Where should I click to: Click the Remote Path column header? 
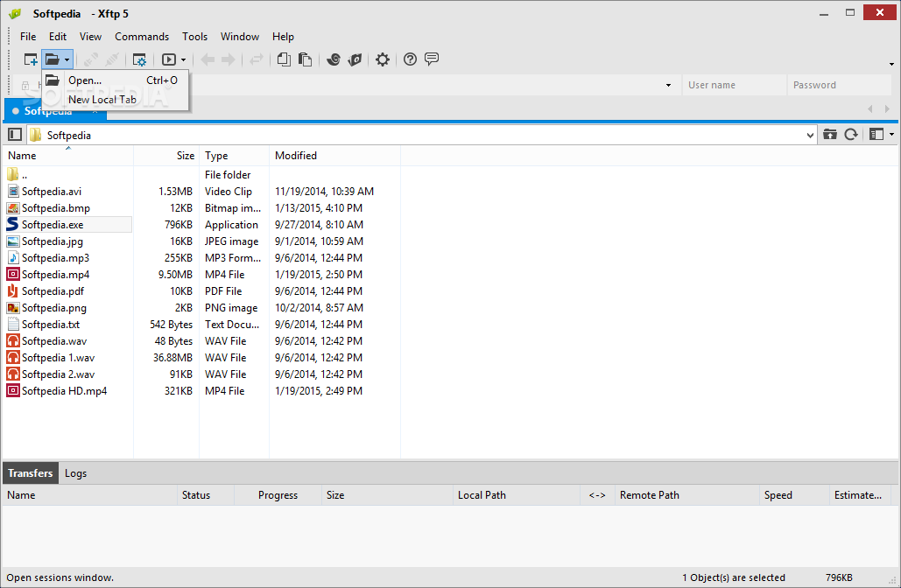[687, 495]
